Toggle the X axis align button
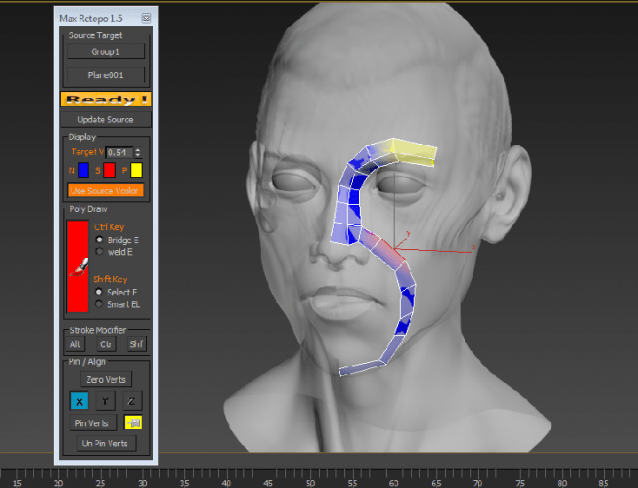Screen dimensions: 638x488 click(x=79, y=401)
